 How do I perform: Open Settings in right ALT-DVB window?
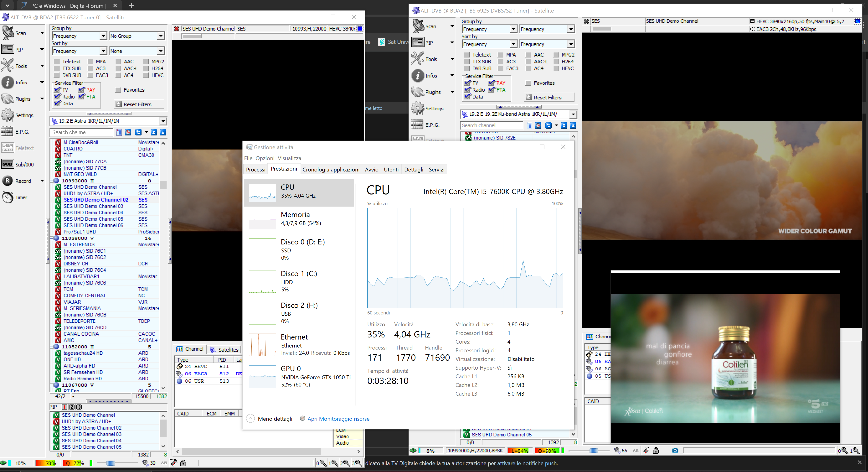427,109
